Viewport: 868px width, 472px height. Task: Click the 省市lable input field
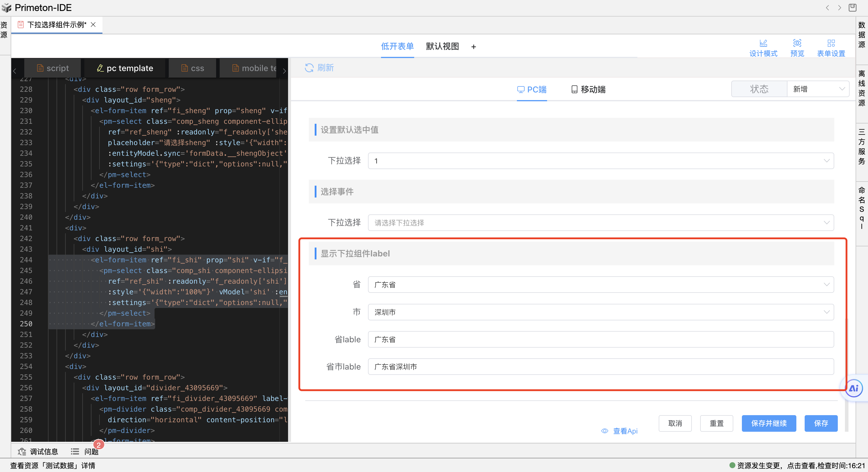(x=600, y=367)
